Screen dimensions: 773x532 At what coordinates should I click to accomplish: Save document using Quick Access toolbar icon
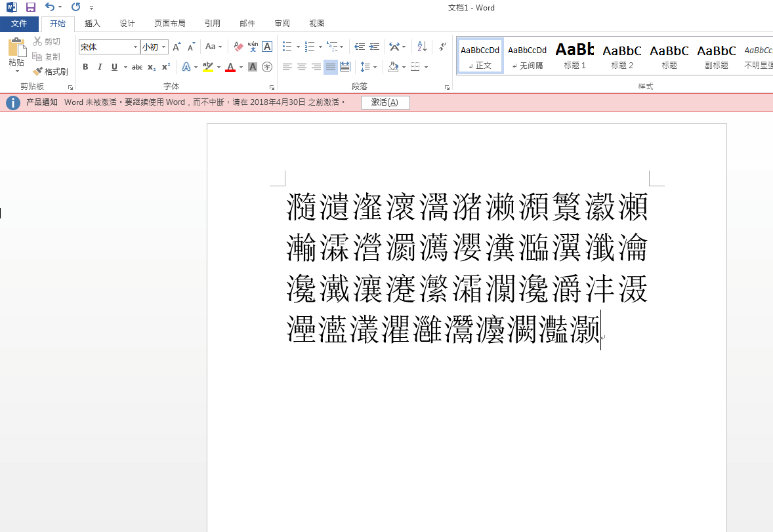coord(30,7)
